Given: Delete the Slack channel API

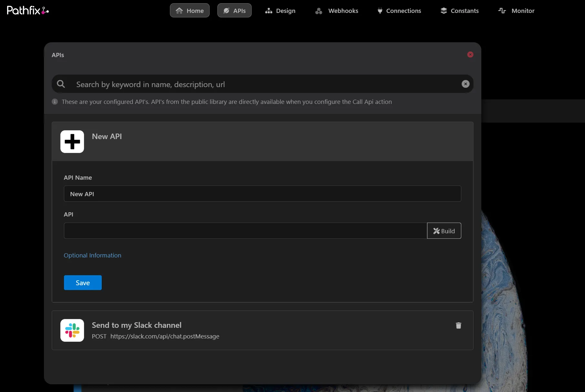Looking at the screenshot, I should pyautogui.click(x=458, y=325).
